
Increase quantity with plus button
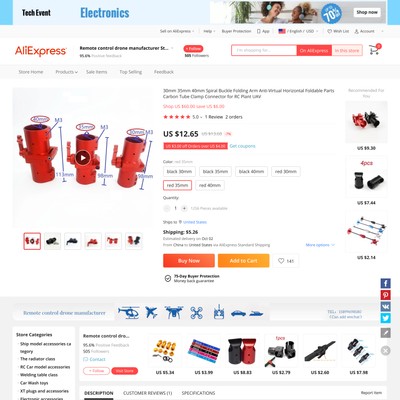coord(184,208)
